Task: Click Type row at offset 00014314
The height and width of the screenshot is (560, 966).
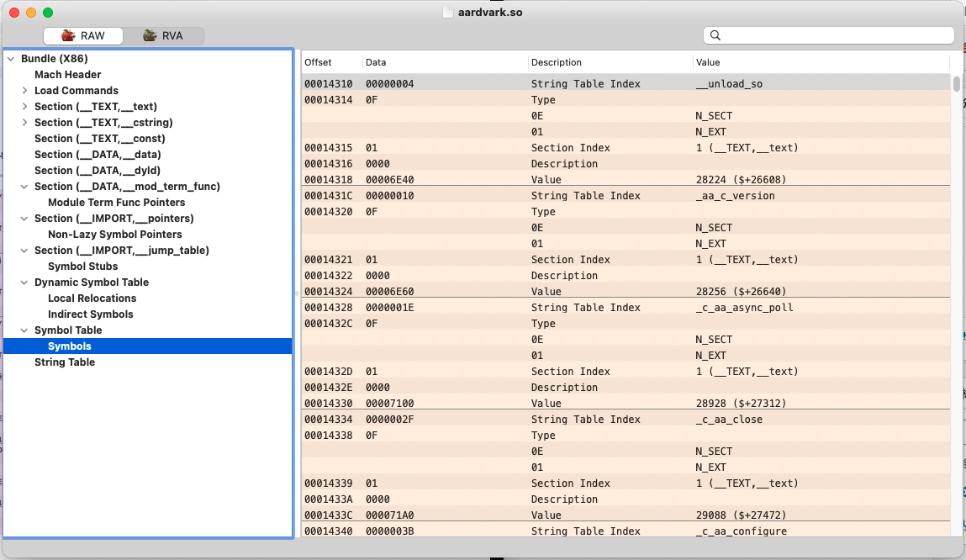Action: click(x=626, y=100)
